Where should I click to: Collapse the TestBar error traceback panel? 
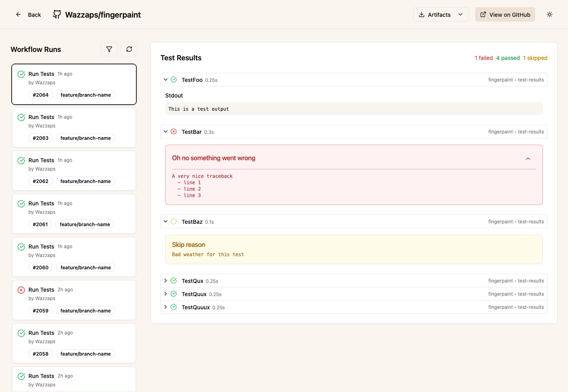coord(528,158)
